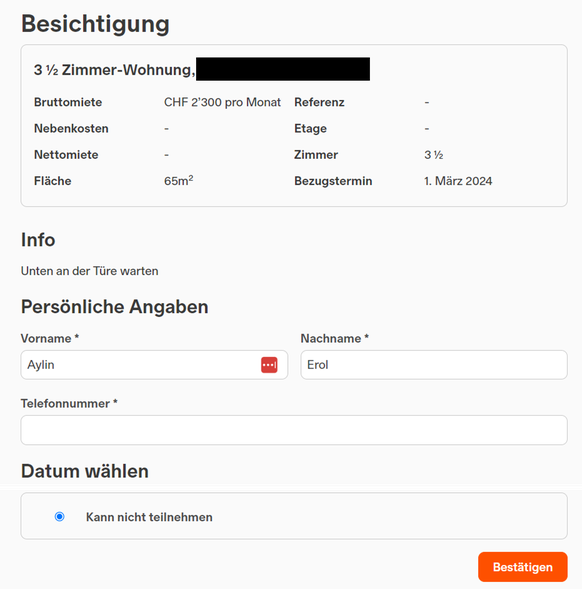Focus the Nachname field containing Erol
This screenshot has height=589, width=582.
434,365
